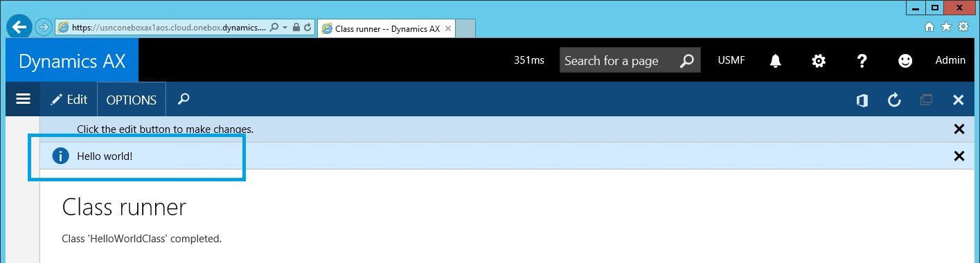Click the browser forward arrow button
This screenshot has width=980, height=263.
click(x=44, y=28)
